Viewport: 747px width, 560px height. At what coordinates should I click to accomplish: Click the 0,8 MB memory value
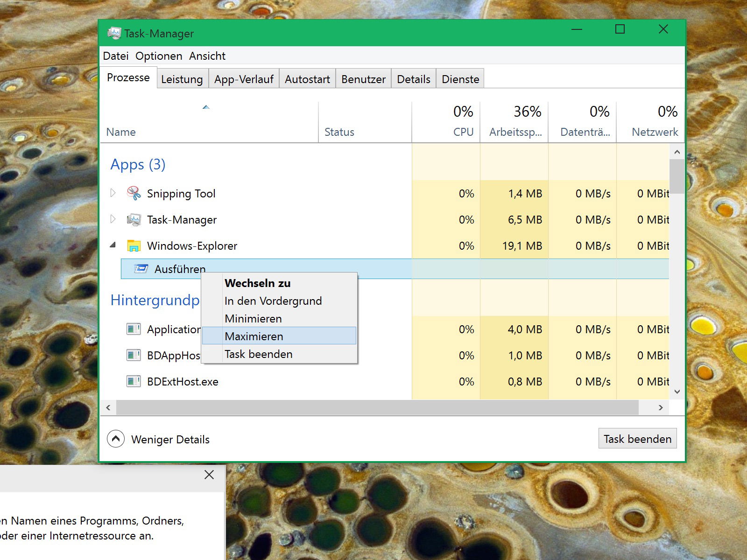click(x=525, y=382)
